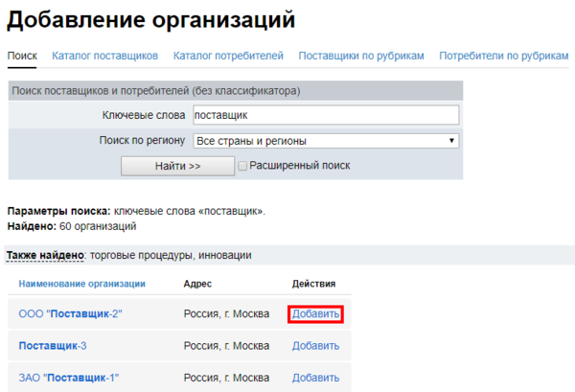The height and width of the screenshot is (392, 575).
Task: Sort by Наименование организации column header
Action: (x=81, y=284)
